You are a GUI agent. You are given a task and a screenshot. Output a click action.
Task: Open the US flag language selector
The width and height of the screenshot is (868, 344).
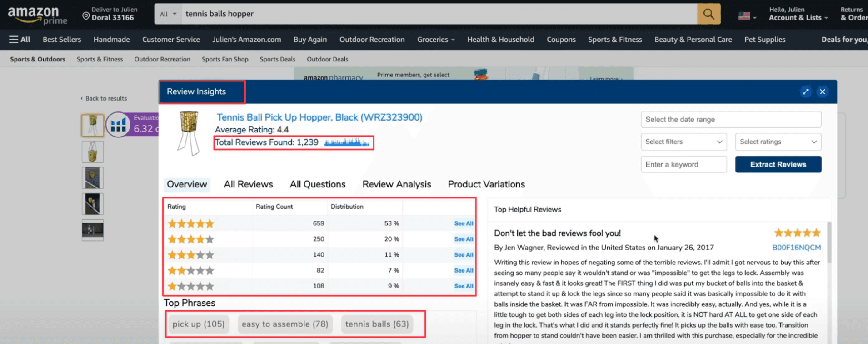point(747,16)
